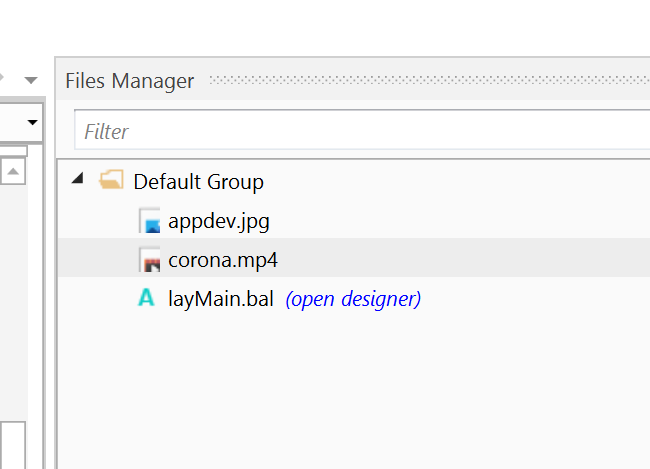Image resolution: width=650 pixels, height=469 pixels.
Task: Click the corona.mp4 video file icon
Action: (150, 261)
